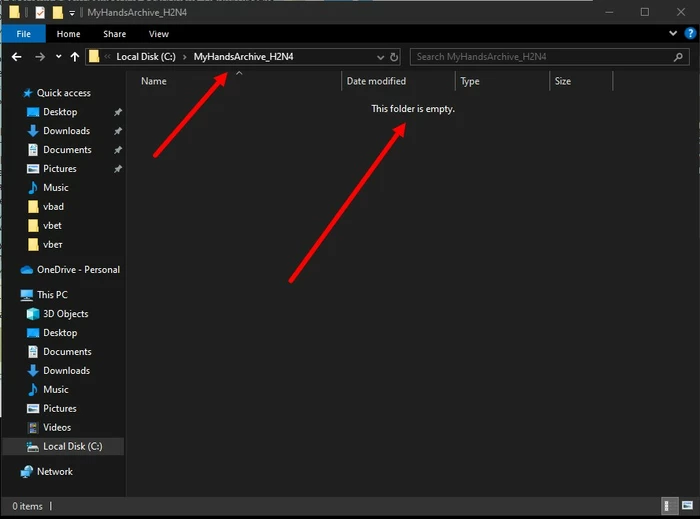Screen dimensions: 700x519
Task: Click the Quick access star icon
Action: pyautogui.click(x=27, y=93)
